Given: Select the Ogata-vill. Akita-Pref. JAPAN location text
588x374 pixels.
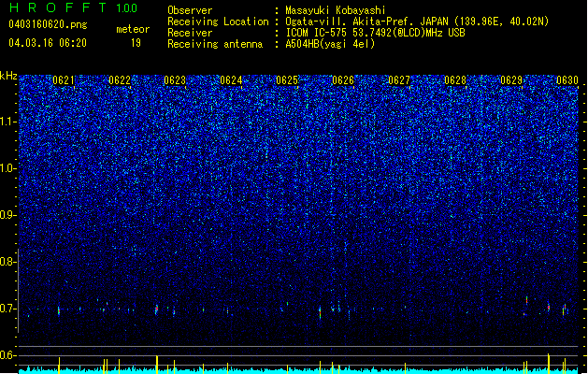Looking at the screenshot, I should (x=417, y=22).
